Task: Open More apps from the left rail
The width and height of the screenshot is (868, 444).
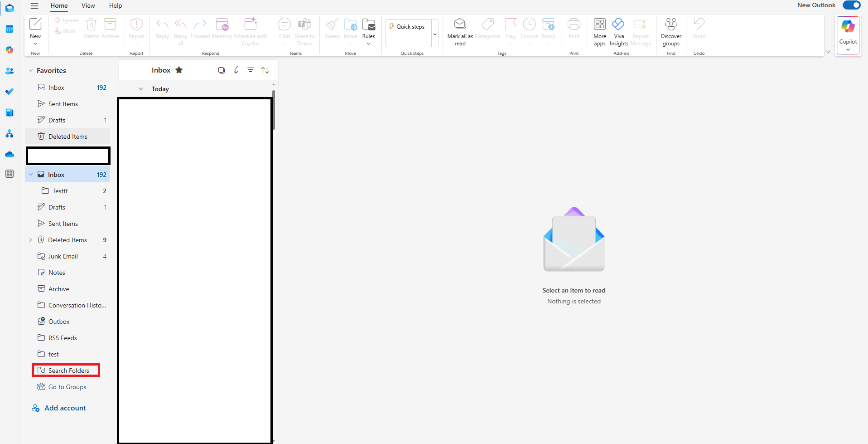Action: (x=10, y=174)
